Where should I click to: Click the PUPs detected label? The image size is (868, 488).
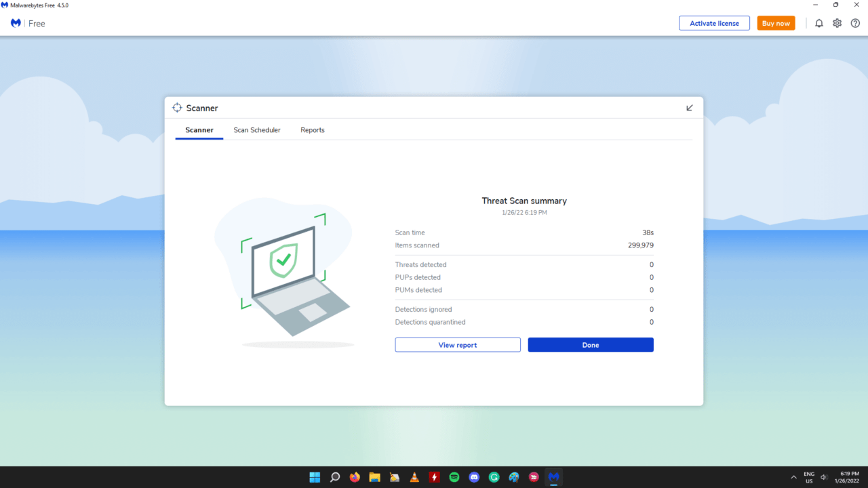[418, 277]
